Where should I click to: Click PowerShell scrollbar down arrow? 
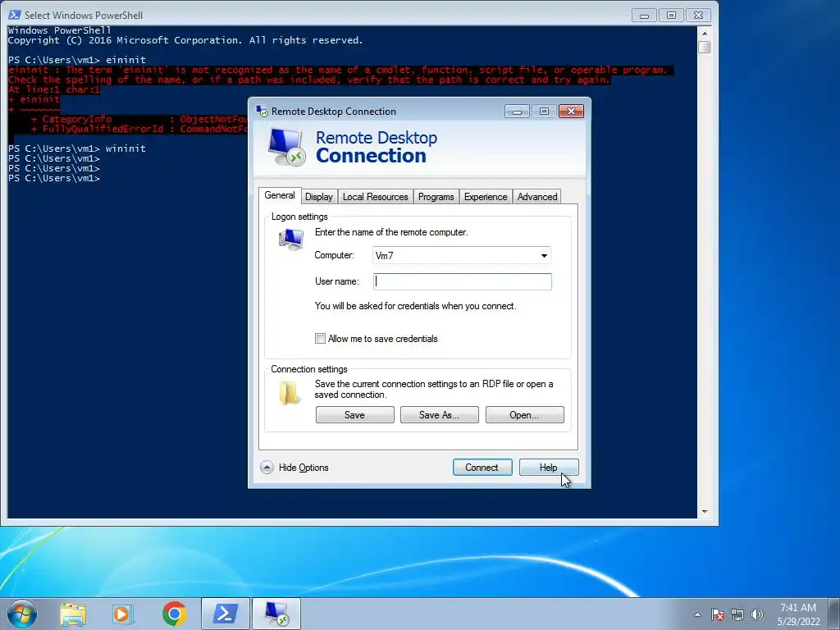tap(705, 512)
